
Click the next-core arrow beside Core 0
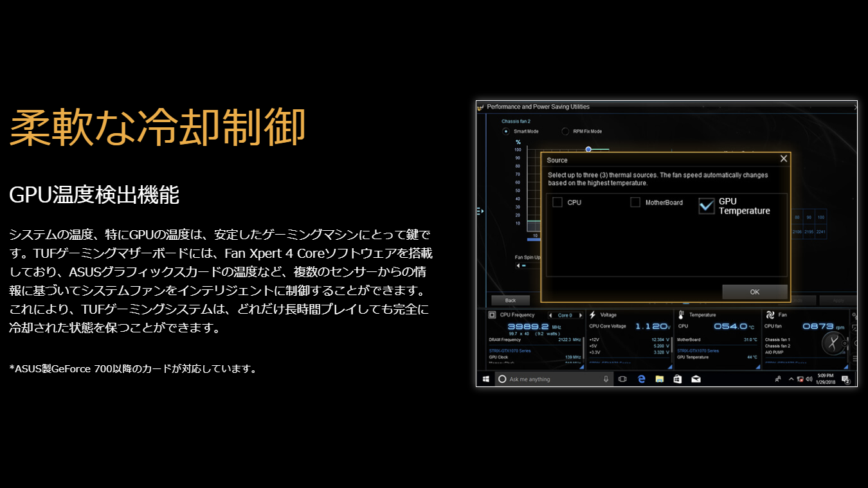(x=580, y=314)
